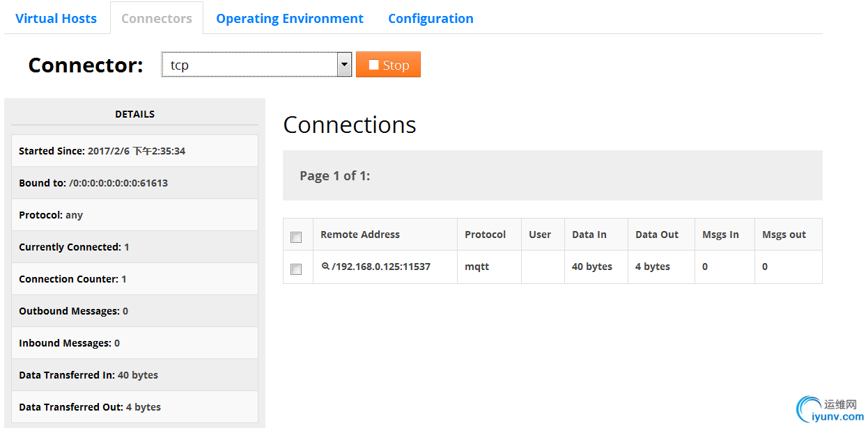Open the /192.168.0.125:11537 remote address link
This screenshot has width=868, height=428.
click(x=381, y=267)
